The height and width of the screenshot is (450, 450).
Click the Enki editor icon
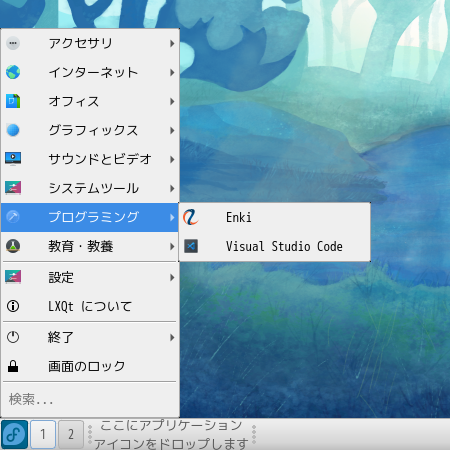click(x=191, y=217)
